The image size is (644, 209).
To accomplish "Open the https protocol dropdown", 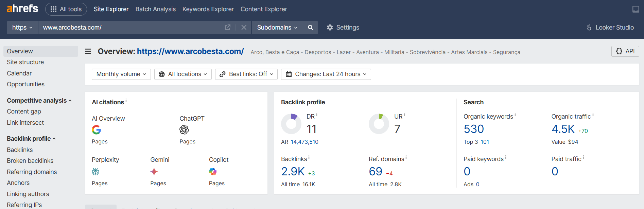I will 22,28.
